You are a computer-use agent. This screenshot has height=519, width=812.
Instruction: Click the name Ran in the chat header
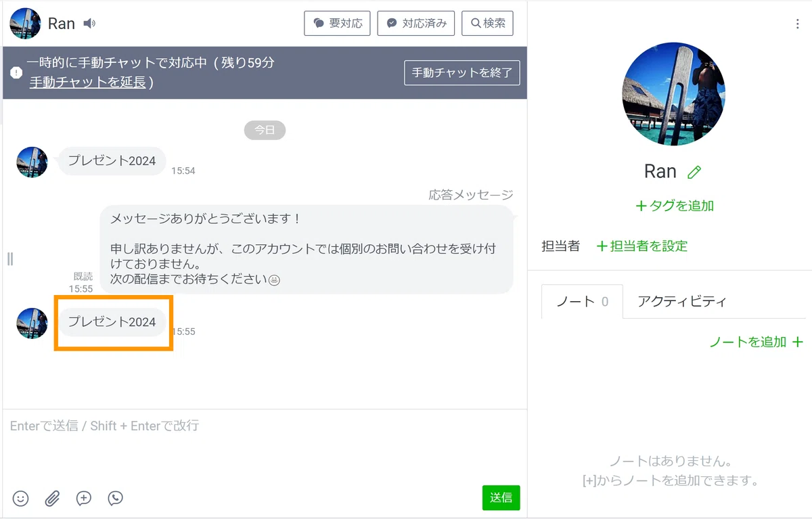pyautogui.click(x=61, y=24)
